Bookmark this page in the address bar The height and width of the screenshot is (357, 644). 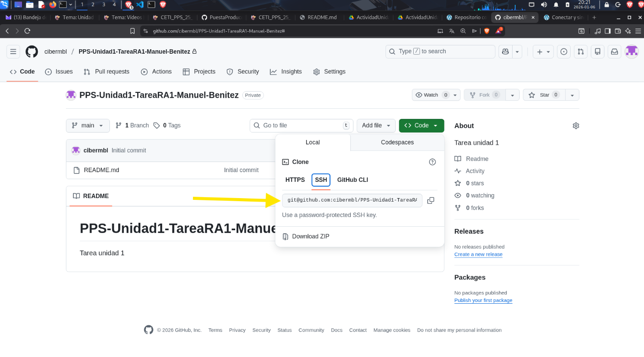(x=132, y=31)
